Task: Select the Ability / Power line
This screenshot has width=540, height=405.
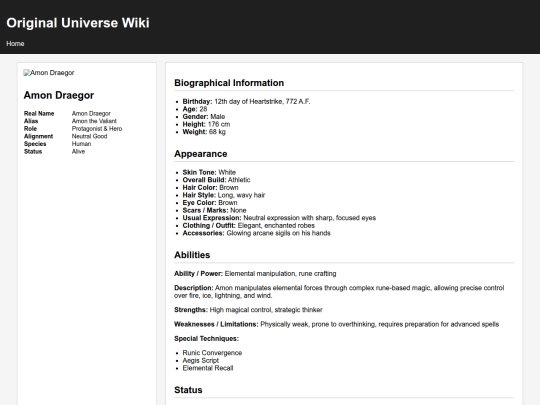Action: click(x=255, y=274)
